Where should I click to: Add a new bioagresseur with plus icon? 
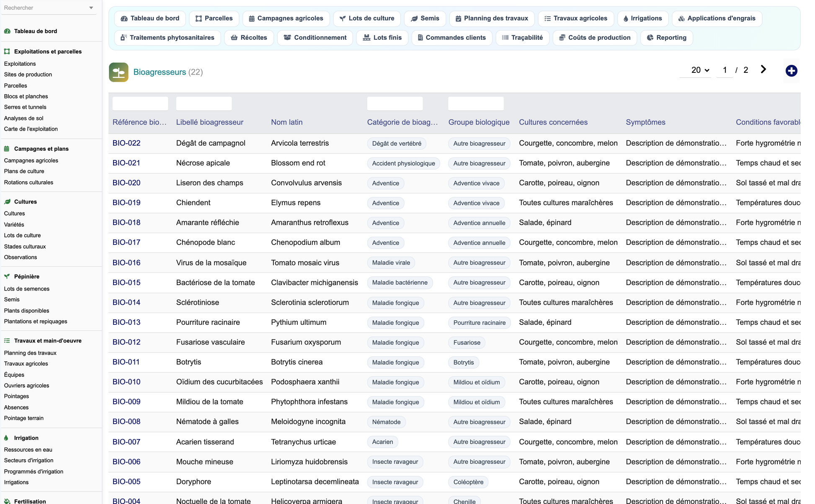click(791, 71)
